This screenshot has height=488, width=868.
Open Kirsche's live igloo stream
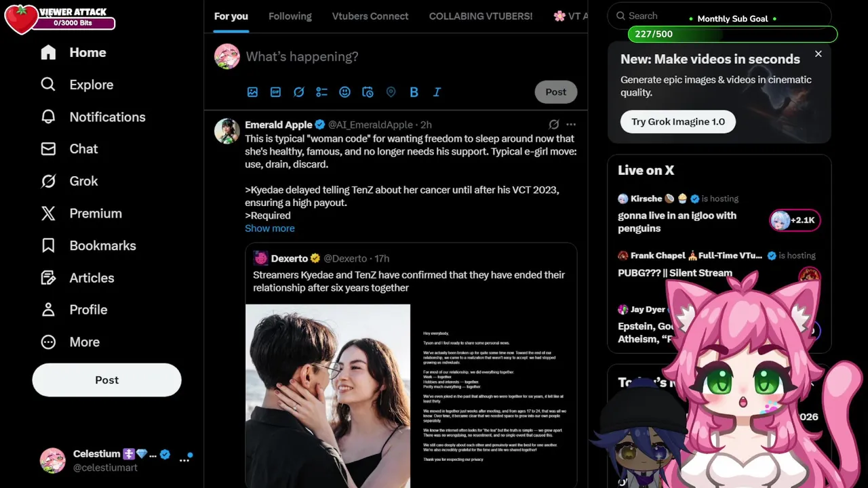point(677,222)
